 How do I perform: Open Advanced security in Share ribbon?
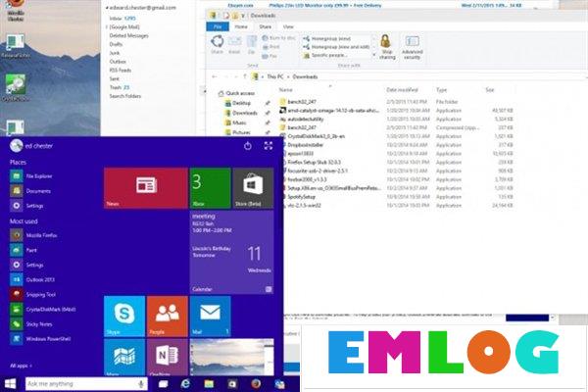[x=412, y=47]
